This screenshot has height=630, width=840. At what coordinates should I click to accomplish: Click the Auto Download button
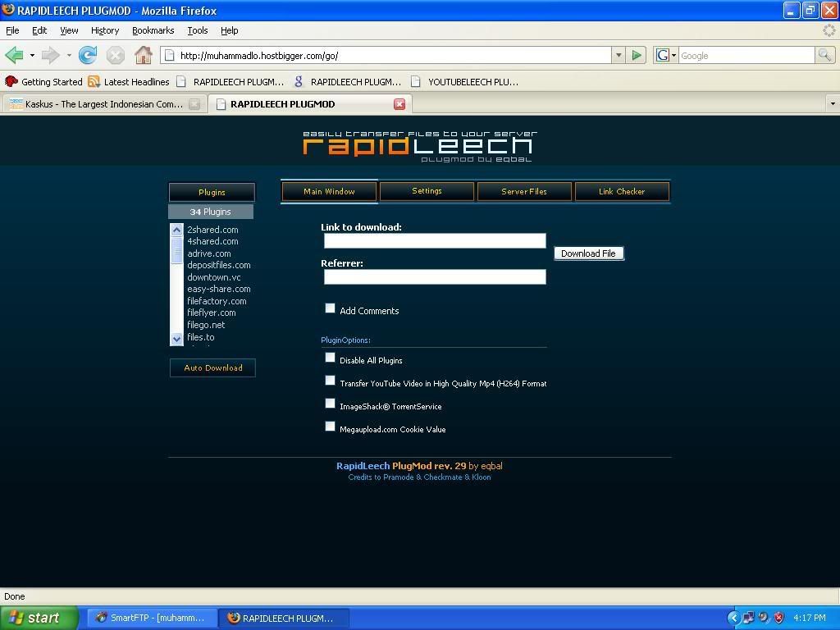(x=212, y=367)
